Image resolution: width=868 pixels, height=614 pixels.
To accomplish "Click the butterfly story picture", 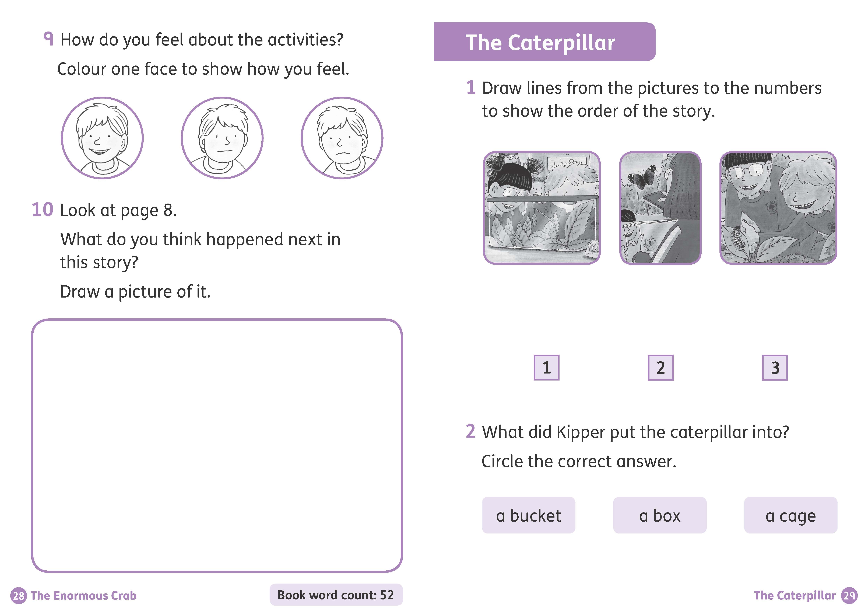I will point(660,208).
